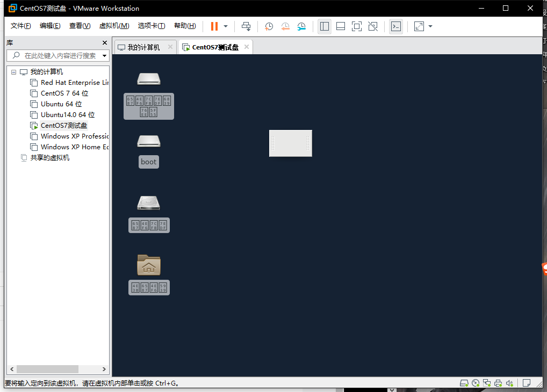Toggle the library sidebar view
547x392 pixels.
[325, 26]
